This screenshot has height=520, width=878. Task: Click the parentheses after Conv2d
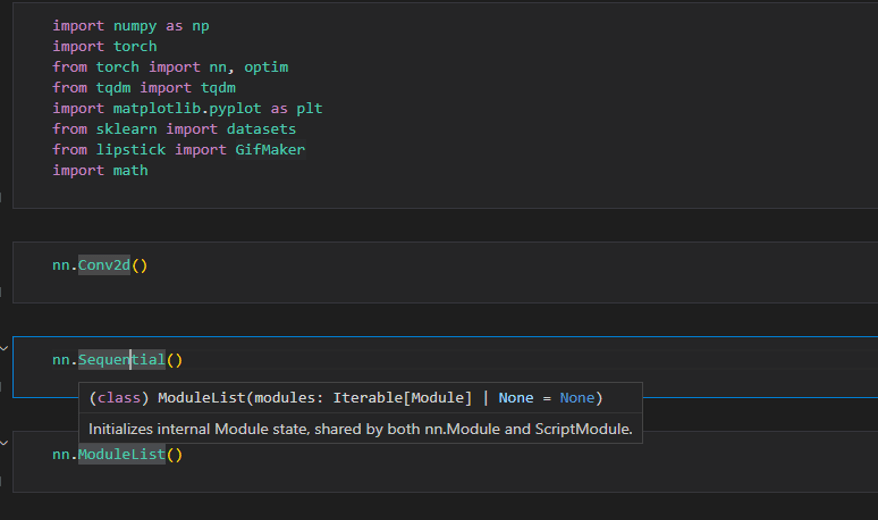(x=139, y=266)
